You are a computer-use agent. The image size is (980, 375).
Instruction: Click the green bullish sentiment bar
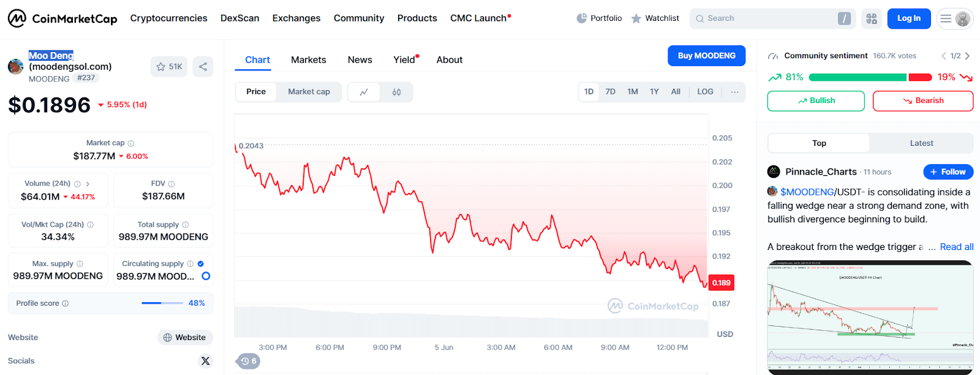click(x=858, y=77)
